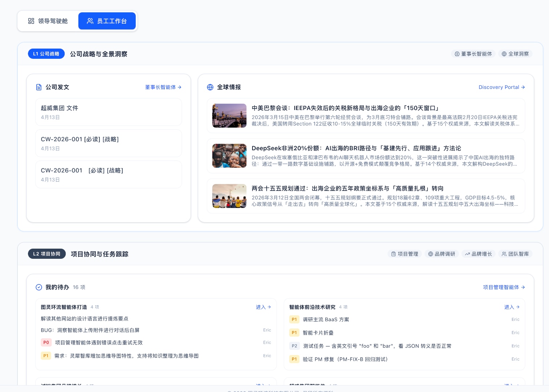Screen dimensions: 549x392
Task: Click the P0 priority tag
Action: coord(46,343)
